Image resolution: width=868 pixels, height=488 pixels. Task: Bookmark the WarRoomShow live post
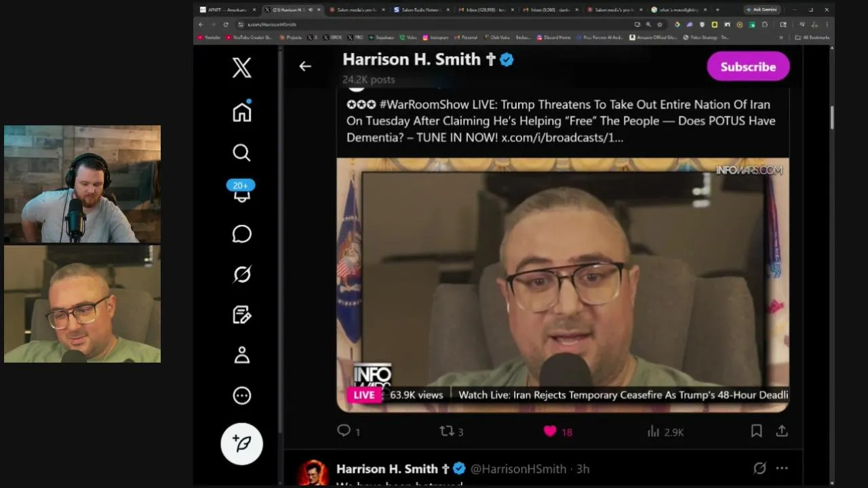click(756, 431)
